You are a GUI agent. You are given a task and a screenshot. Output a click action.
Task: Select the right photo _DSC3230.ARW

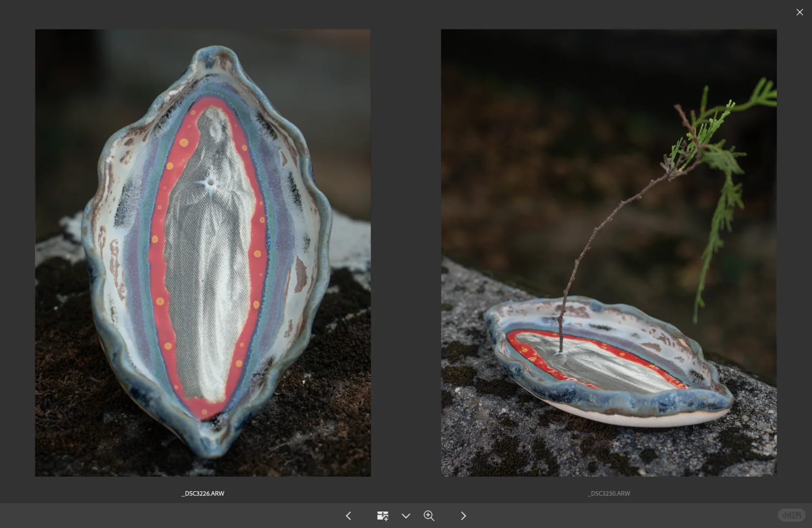[x=609, y=253]
